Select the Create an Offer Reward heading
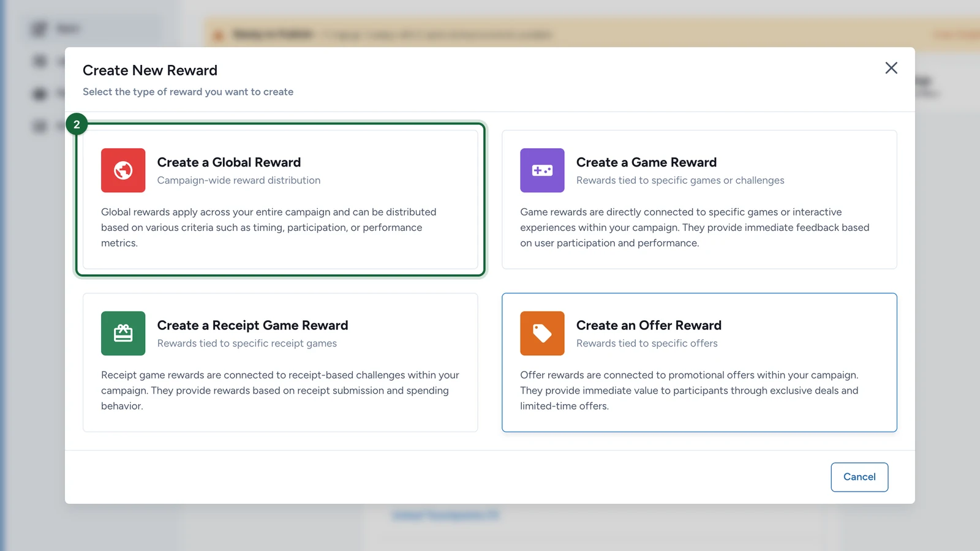Screen dimensions: 980x551 649,325
